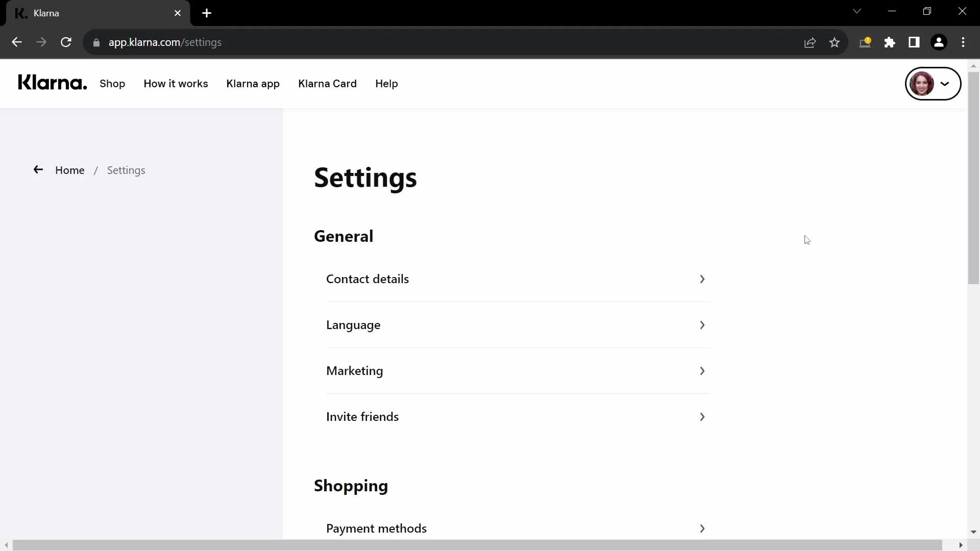Open Payment methods settings
The image size is (980, 551).
click(518, 529)
